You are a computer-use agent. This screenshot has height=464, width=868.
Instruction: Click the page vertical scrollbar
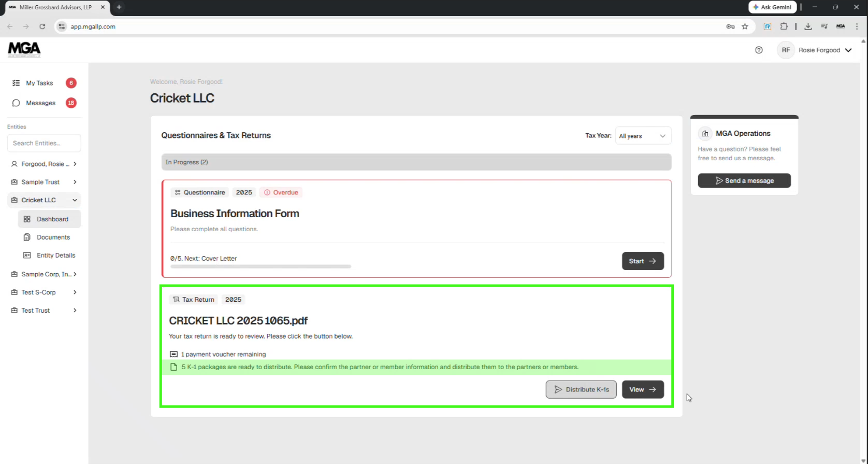pyautogui.click(x=863, y=250)
